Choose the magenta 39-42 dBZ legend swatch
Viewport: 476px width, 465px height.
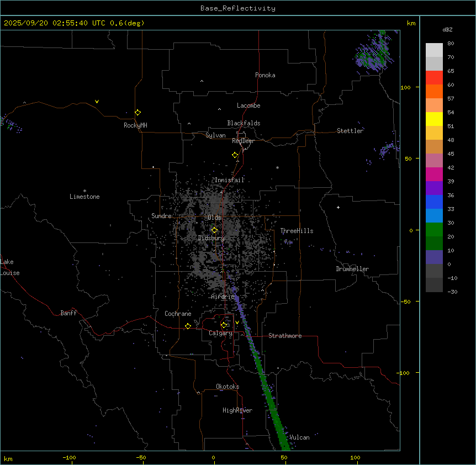pyautogui.click(x=434, y=174)
